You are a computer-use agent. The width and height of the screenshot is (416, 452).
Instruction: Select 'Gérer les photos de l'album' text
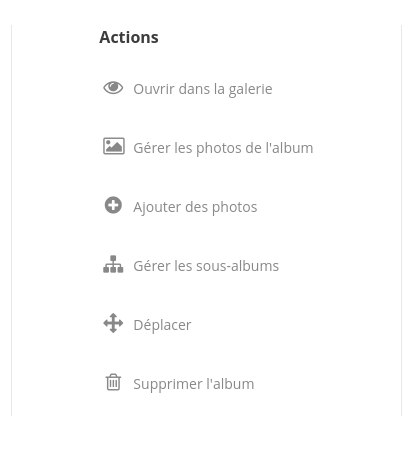point(223,148)
